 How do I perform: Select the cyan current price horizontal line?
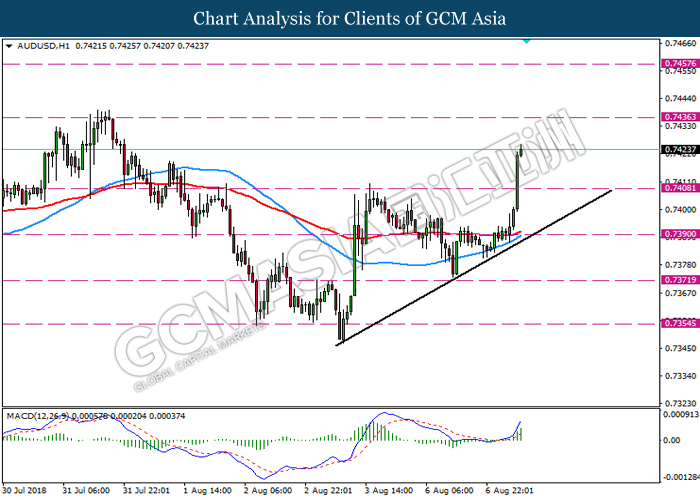pos(330,150)
